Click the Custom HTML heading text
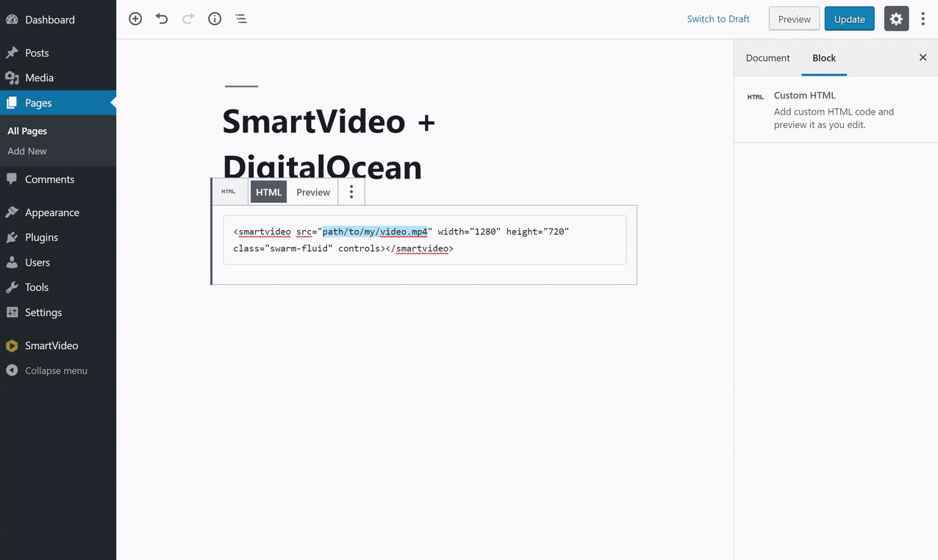 click(804, 95)
